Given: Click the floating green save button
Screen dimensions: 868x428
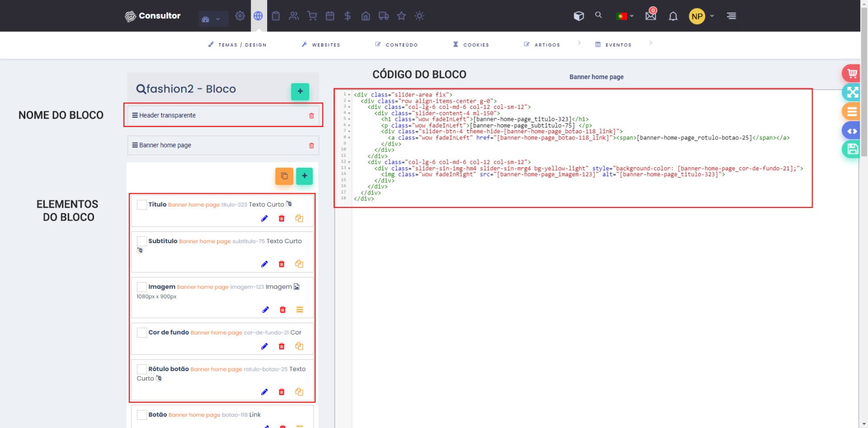Looking at the screenshot, I should (852, 150).
